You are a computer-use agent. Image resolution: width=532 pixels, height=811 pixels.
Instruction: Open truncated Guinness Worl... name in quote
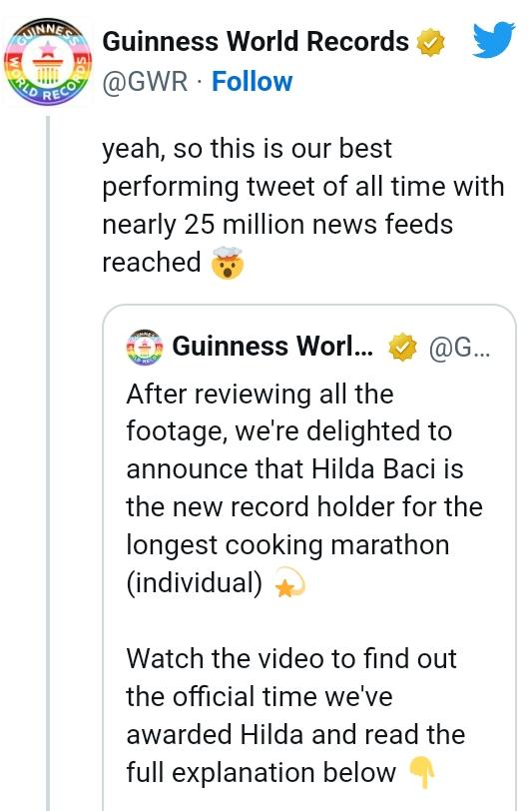272,346
